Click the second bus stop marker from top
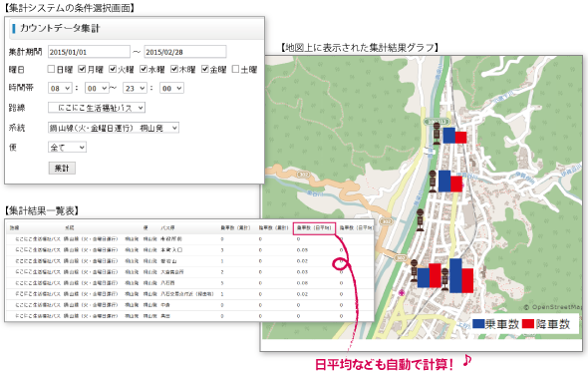 click(x=433, y=182)
